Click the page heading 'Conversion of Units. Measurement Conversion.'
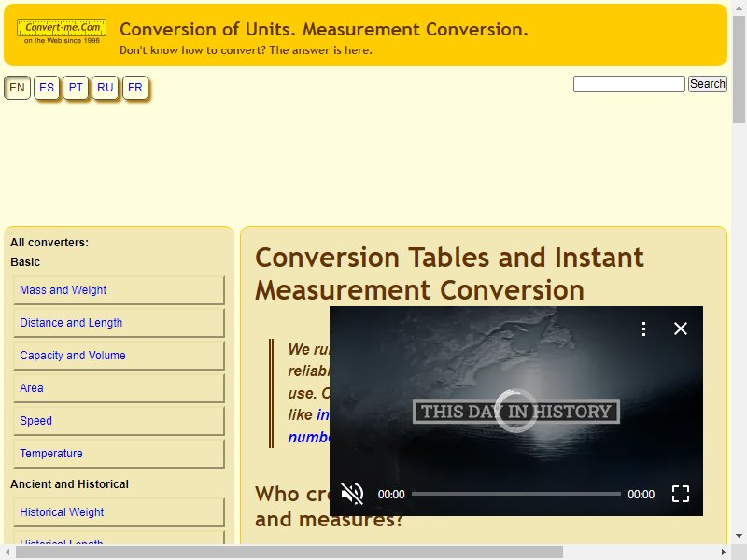The width and height of the screenshot is (747, 560). tap(324, 30)
